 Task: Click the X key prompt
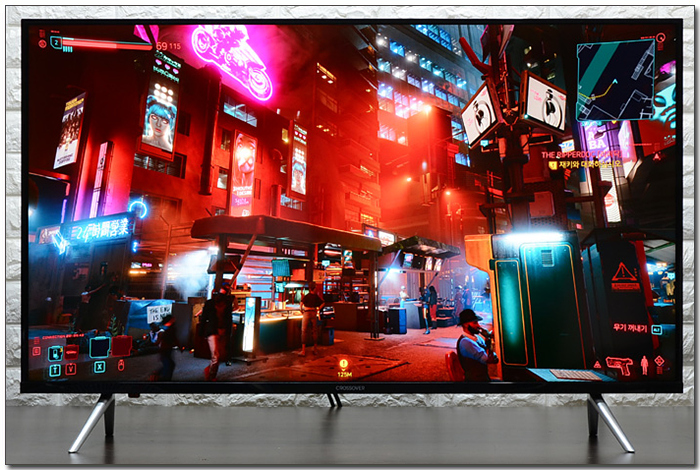click(100, 367)
